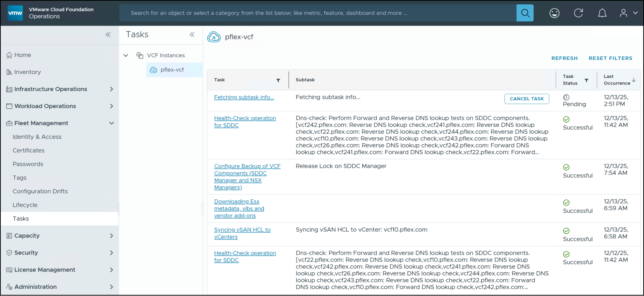Select pflex-vcf tree item

pyautogui.click(x=174, y=70)
